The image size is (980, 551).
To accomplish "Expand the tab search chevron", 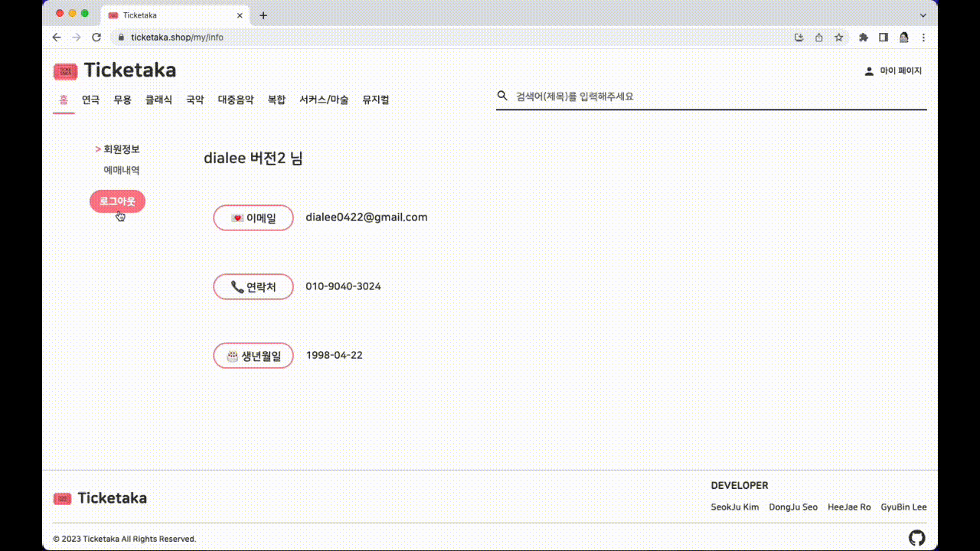I will point(923,15).
